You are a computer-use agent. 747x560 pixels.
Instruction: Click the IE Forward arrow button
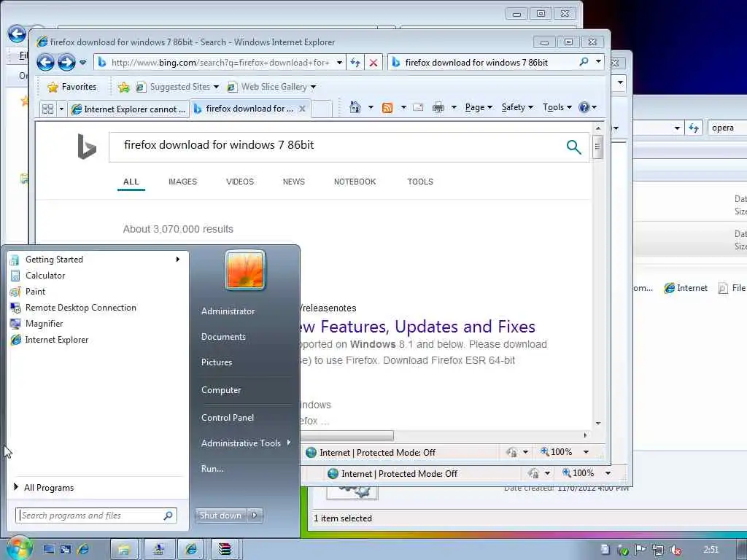click(x=66, y=63)
